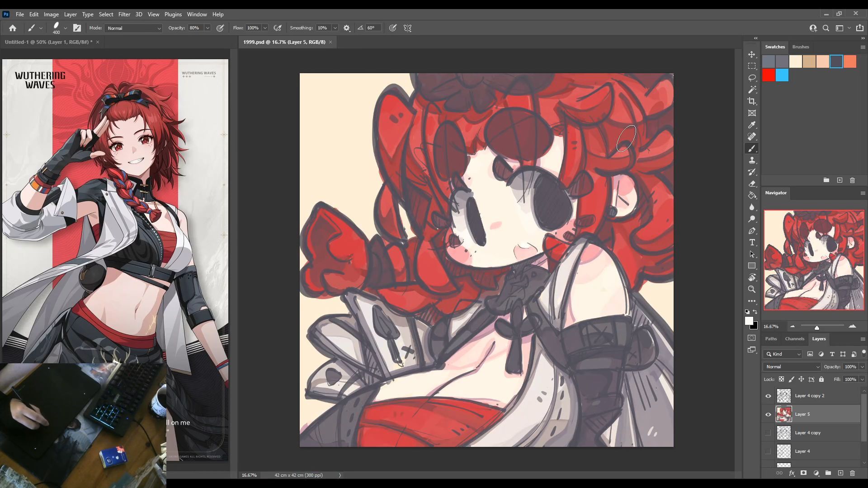Select the Eyedropper tool
The width and height of the screenshot is (868, 488).
click(x=752, y=125)
